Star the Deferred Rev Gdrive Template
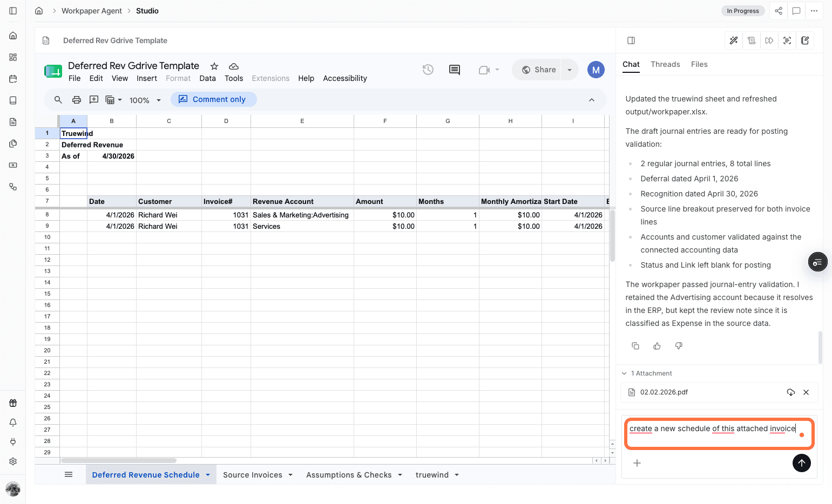Viewport: 832px width, 504px height. (x=214, y=66)
